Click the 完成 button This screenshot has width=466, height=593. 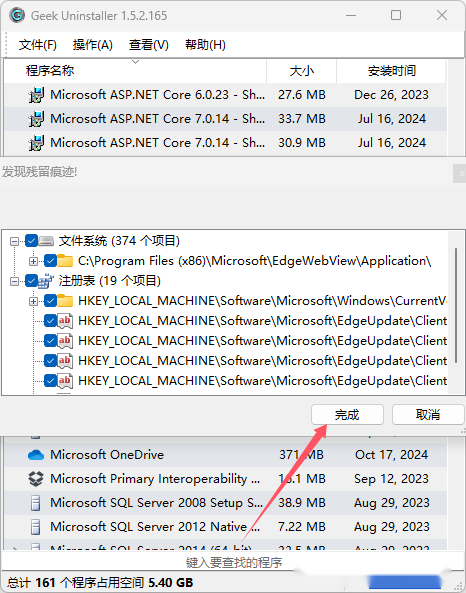coord(347,414)
